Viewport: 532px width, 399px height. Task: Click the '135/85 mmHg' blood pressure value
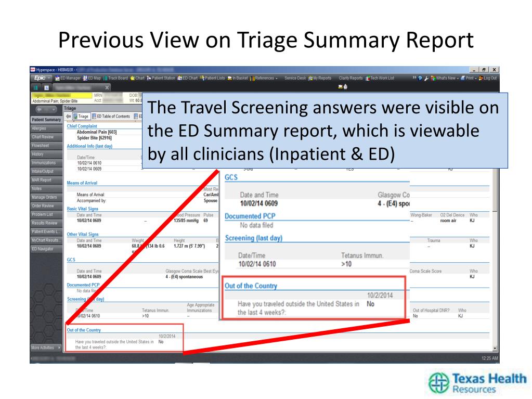point(186,221)
